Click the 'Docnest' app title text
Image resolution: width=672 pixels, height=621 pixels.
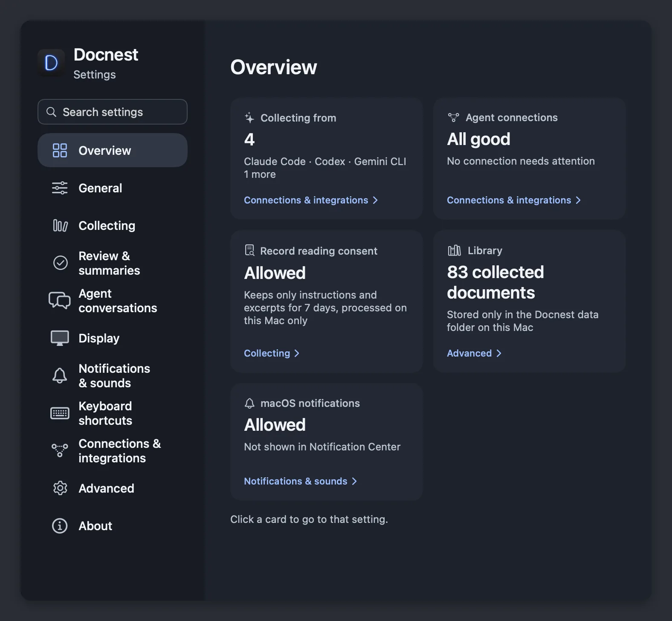pyautogui.click(x=106, y=55)
